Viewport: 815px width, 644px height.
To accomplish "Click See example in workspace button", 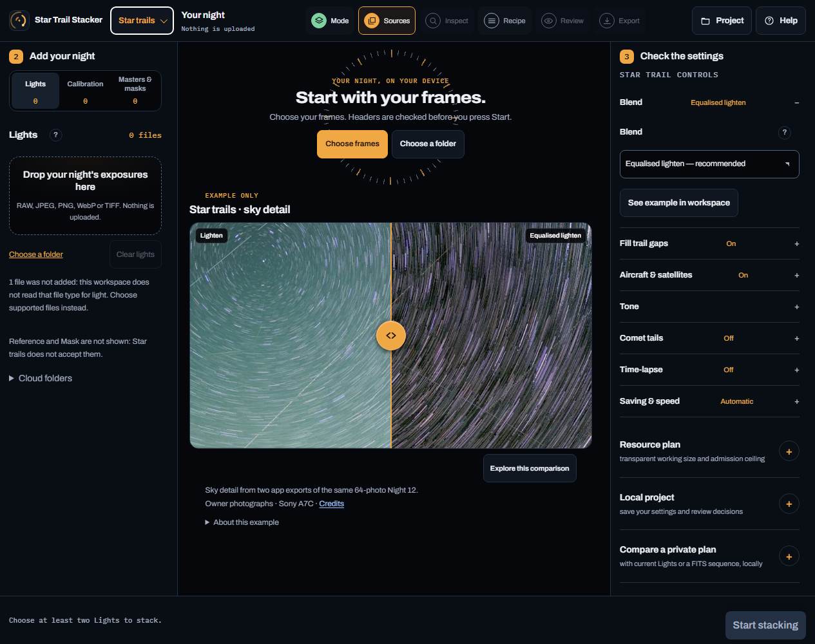I will click(678, 203).
